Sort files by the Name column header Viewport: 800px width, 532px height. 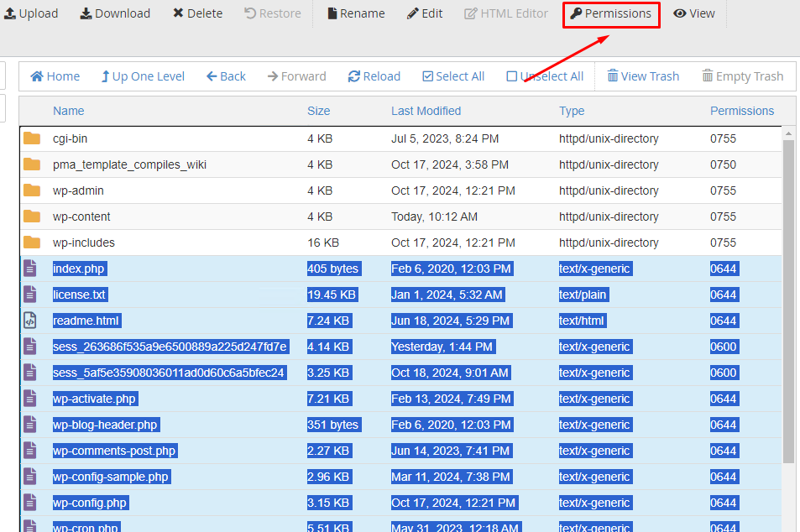69,111
